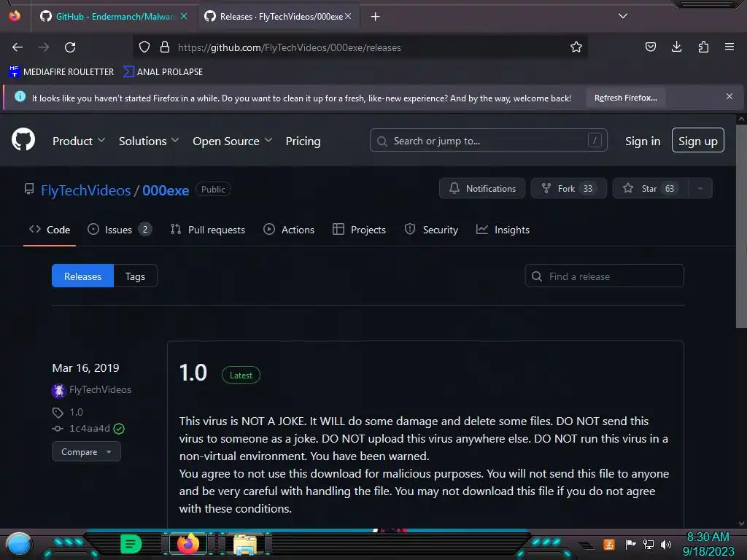Open a new tab with the plus button
The width and height of the screenshot is (747, 560).
click(376, 17)
